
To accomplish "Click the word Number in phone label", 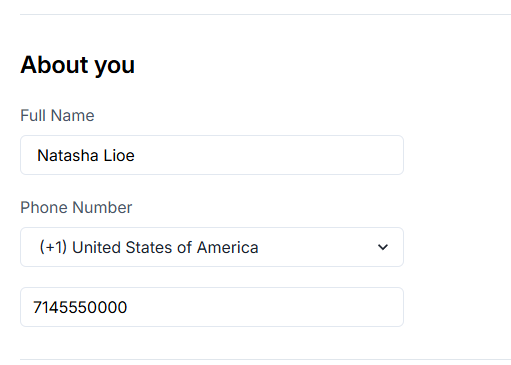I will (x=102, y=207).
